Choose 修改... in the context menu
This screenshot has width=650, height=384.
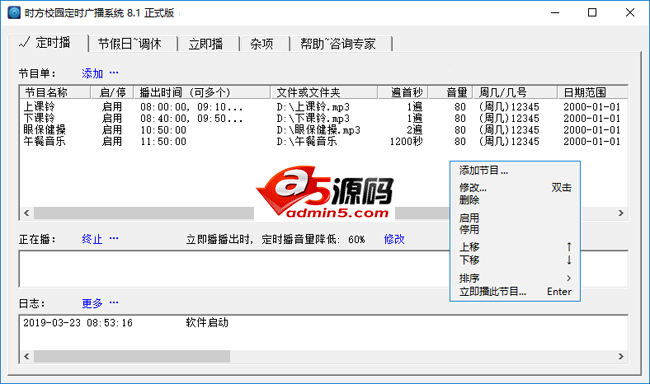[x=515, y=188]
